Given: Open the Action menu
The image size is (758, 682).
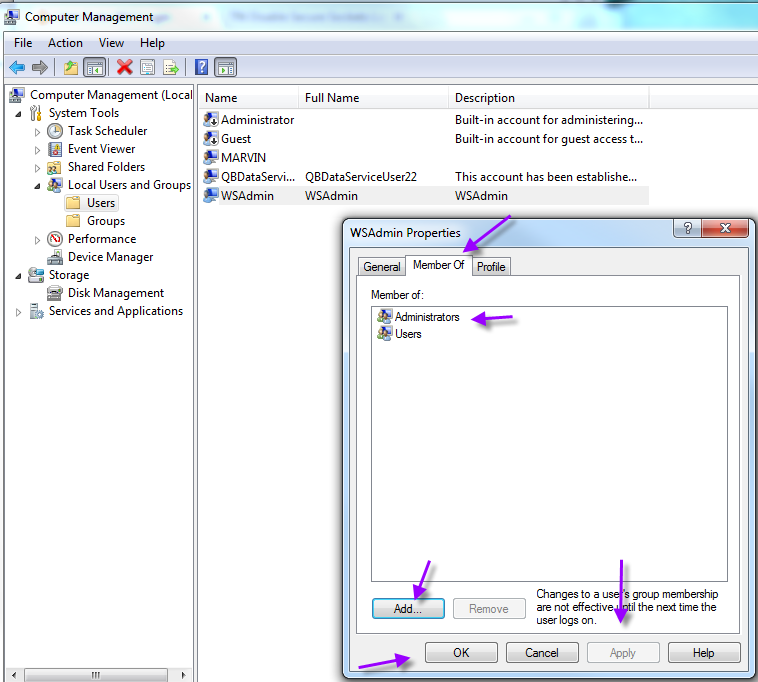Looking at the screenshot, I should click(x=65, y=43).
